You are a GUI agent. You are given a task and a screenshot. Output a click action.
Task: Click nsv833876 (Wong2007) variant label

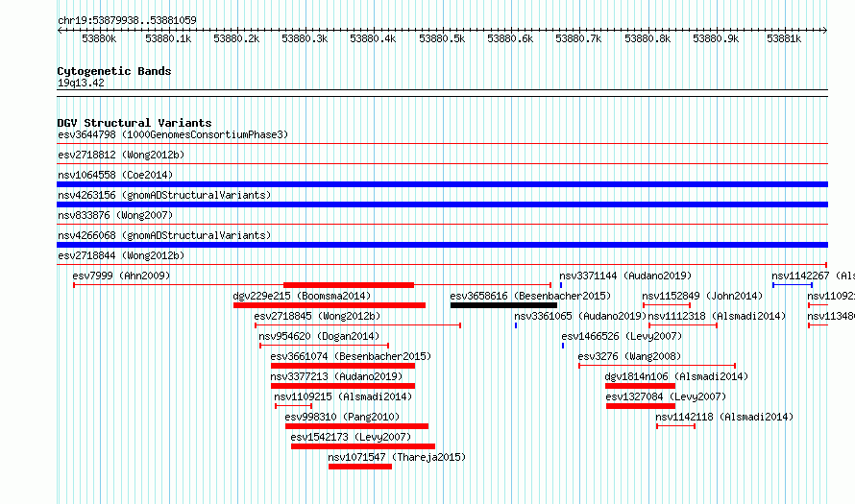coord(115,215)
